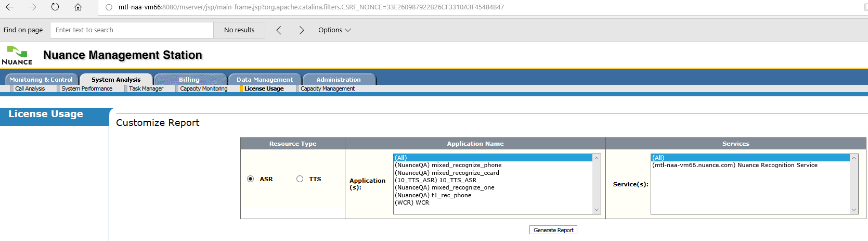
Task: Refresh the page with reload icon
Action: click(55, 7)
